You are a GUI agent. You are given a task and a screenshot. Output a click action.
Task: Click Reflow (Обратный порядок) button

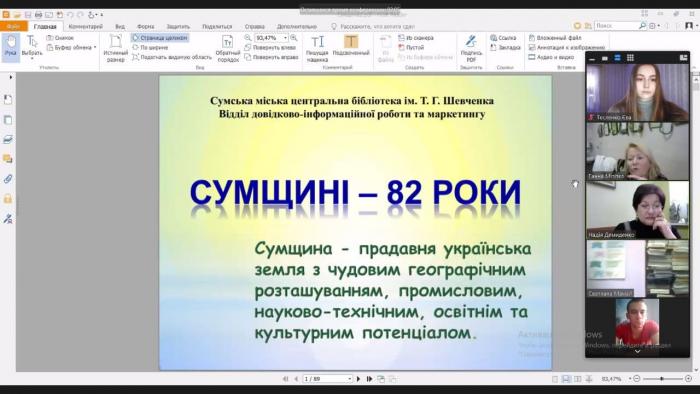[228, 48]
